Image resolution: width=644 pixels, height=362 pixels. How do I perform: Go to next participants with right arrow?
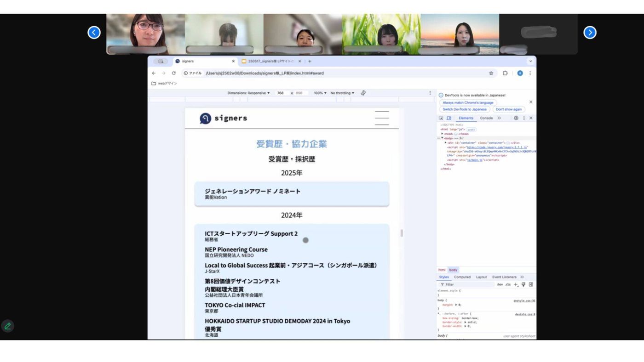point(590,32)
